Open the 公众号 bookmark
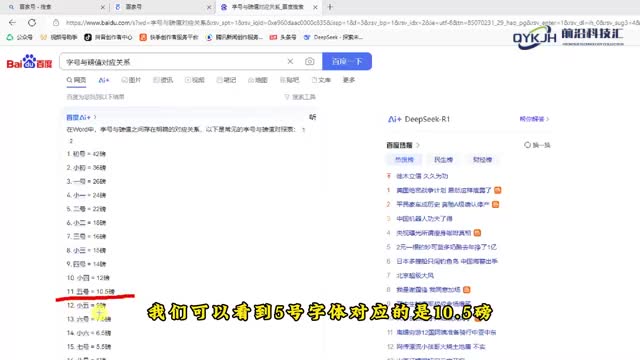640x360 pixels. [20, 37]
